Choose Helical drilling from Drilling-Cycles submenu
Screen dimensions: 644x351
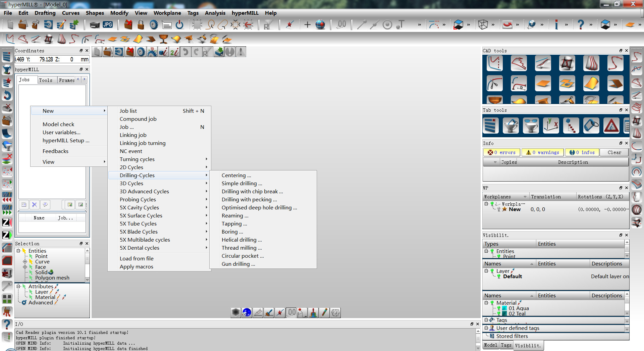pyautogui.click(x=241, y=240)
